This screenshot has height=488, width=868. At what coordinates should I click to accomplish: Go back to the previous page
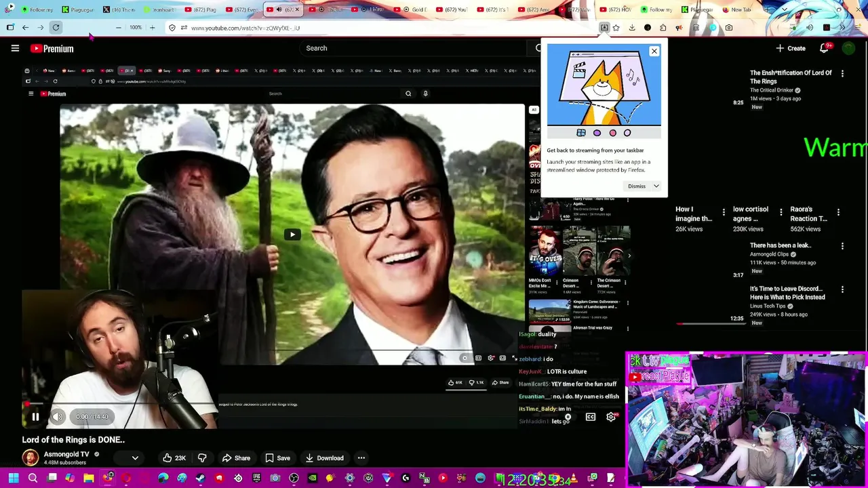[25, 28]
